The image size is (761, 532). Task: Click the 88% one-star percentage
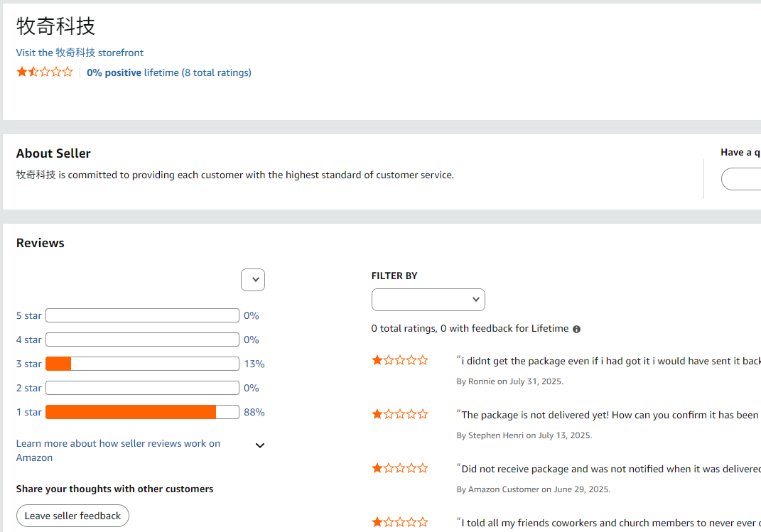pos(254,412)
